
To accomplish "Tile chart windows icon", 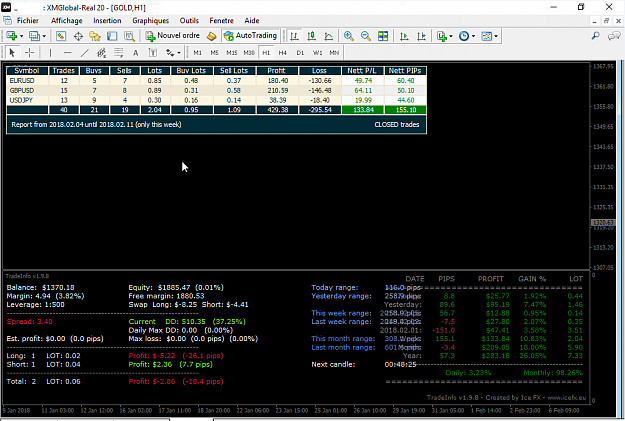I will pos(383,36).
